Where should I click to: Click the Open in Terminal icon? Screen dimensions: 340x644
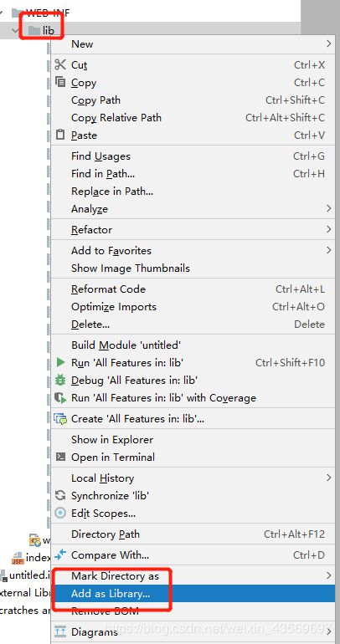(x=60, y=457)
